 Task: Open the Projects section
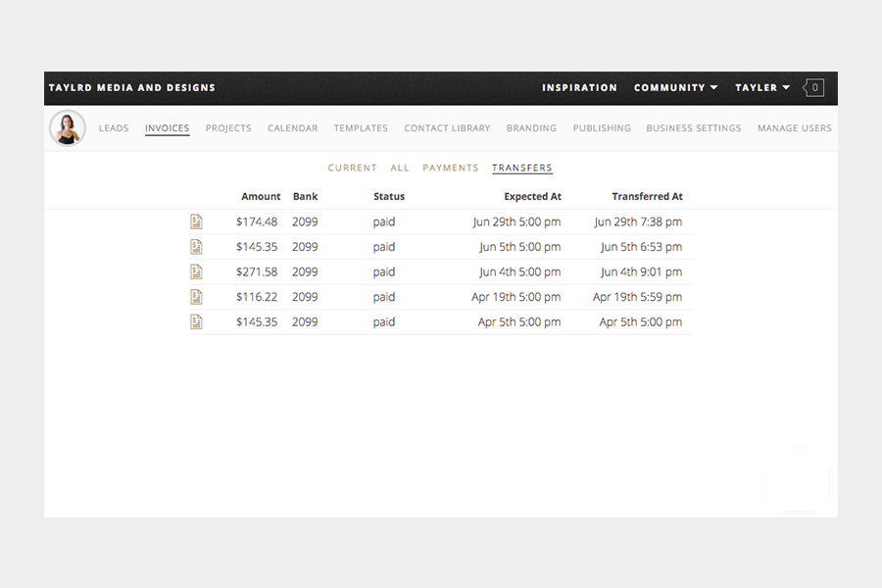pos(228,128)
